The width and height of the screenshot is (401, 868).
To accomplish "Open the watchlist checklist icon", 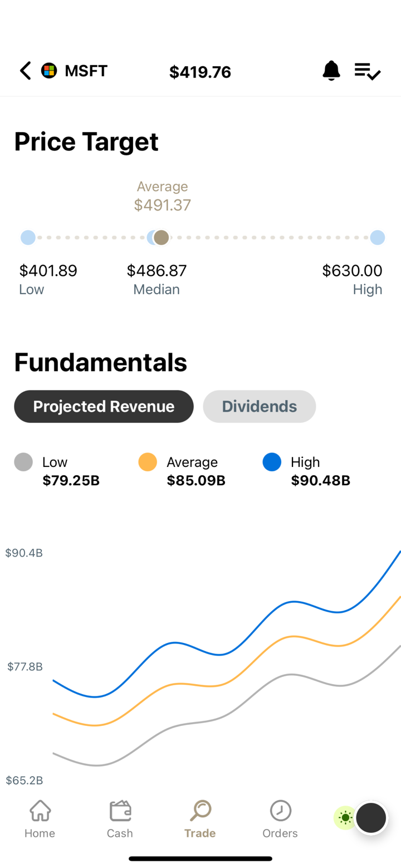I will [x=368, y=71].
